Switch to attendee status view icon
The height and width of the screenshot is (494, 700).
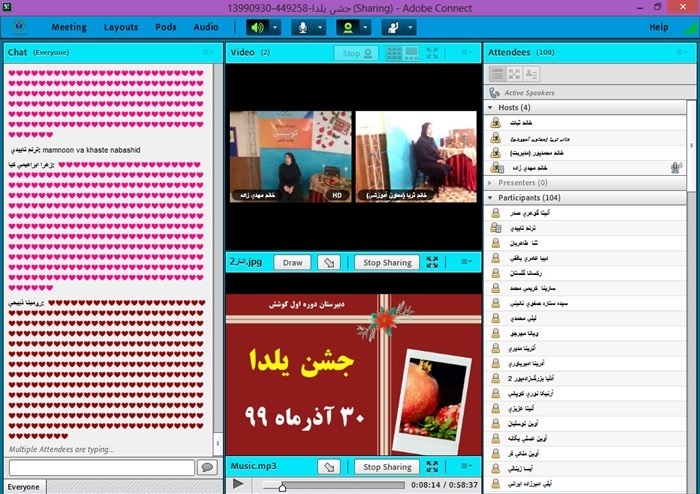coord(497,73)
